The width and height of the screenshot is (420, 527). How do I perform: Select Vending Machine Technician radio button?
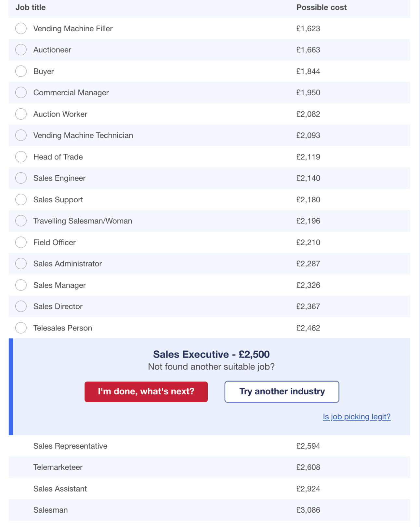tap(21, 135)
